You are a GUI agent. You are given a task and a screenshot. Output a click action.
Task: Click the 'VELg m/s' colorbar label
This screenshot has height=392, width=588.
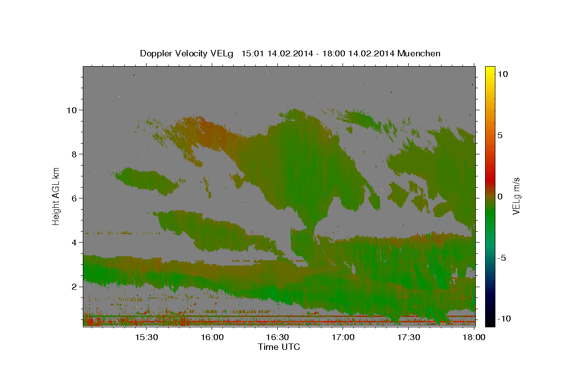coord(516,196)
